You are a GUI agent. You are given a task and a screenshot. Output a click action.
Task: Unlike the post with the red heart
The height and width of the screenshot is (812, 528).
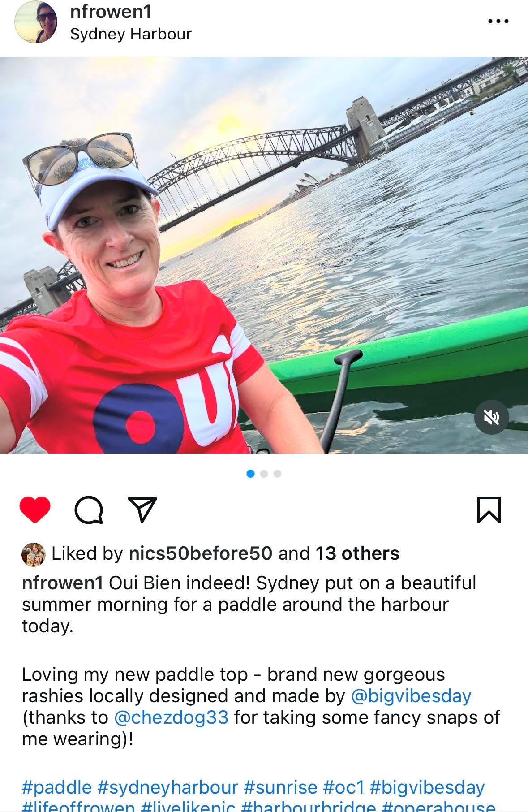(x=35, y=510)
